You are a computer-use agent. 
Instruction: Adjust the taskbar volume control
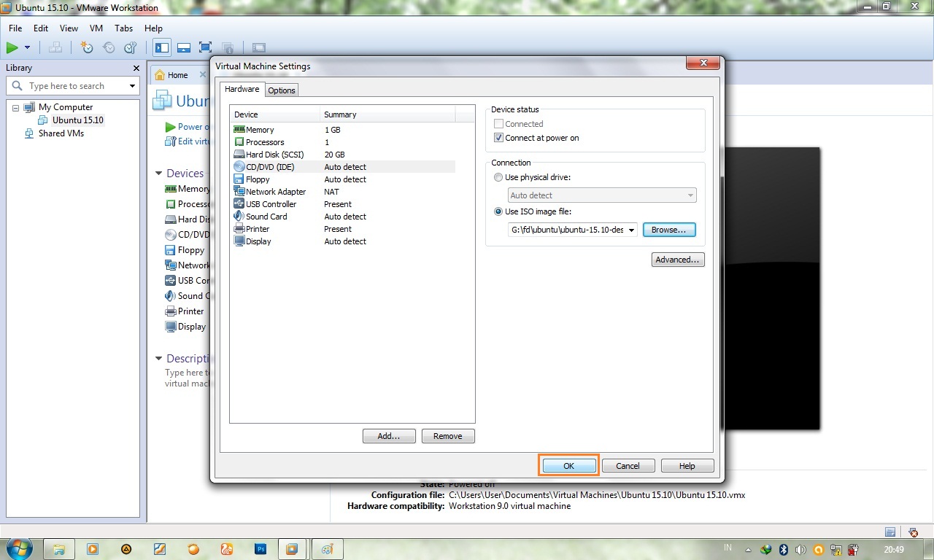tap(800, 548)
